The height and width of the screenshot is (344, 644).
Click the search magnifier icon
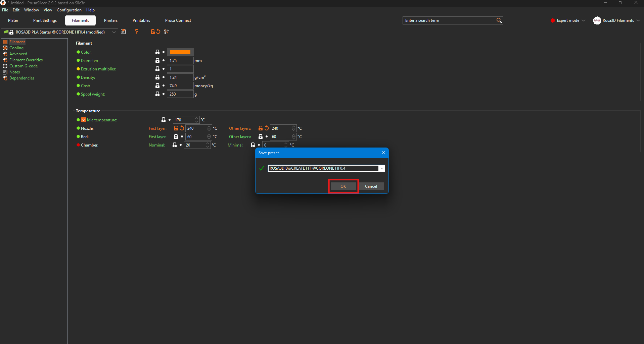pos(499,20)
